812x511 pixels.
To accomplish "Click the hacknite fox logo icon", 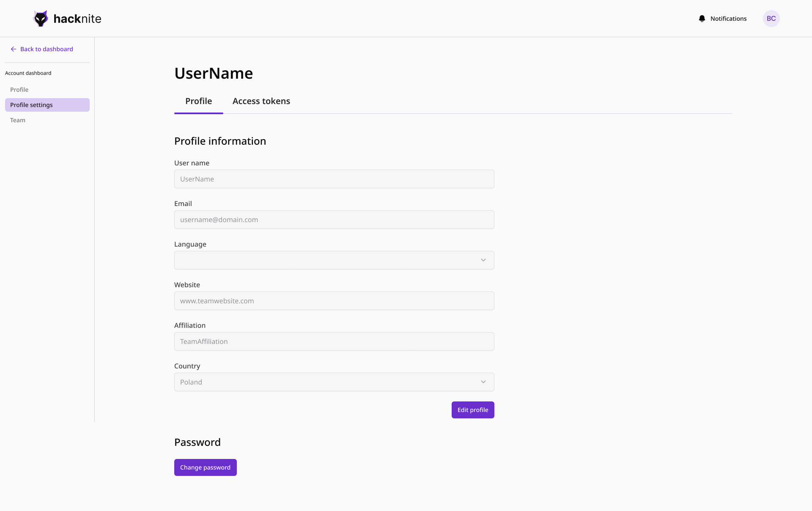I will pos(41,19).
